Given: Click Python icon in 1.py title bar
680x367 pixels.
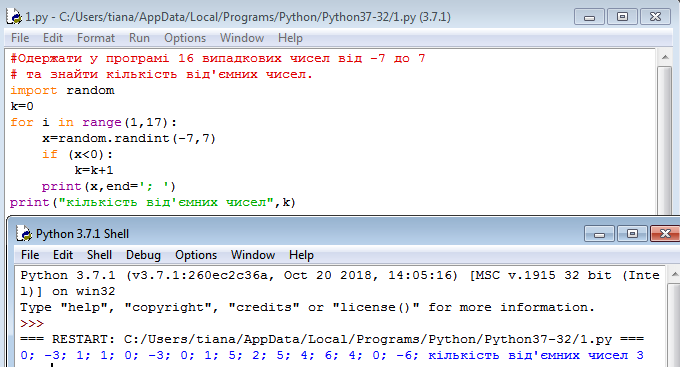Looking at the screenshot, I should 14,16.
